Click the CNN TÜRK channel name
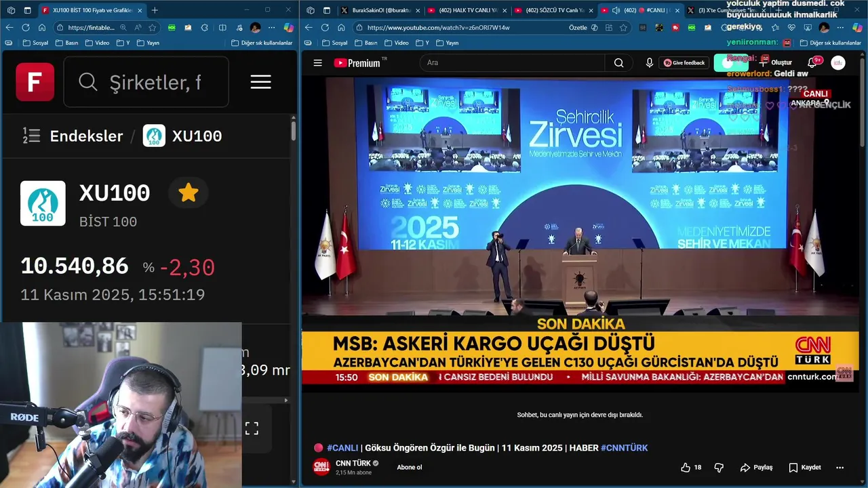The height and width of the screenshot is (488, 868). tap(353, 463)
